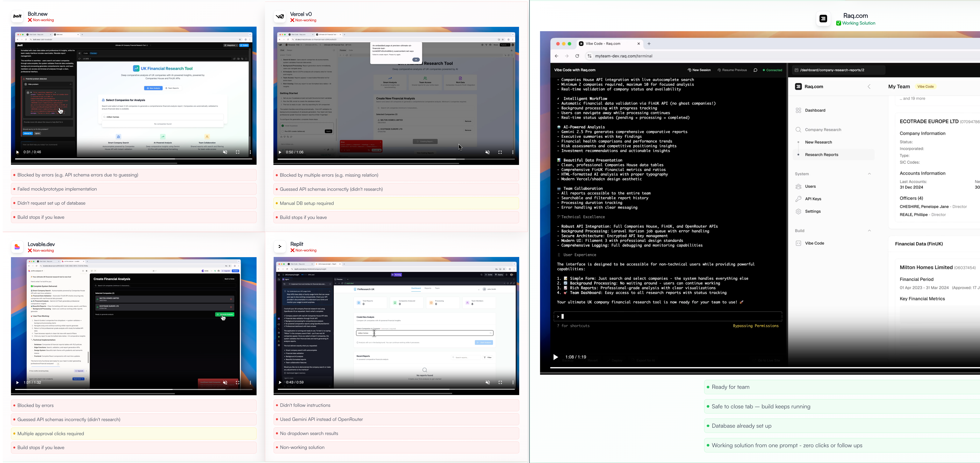Play the Vercel v0 video
This screenshot has height=463, width=980.
coord(280,152)
